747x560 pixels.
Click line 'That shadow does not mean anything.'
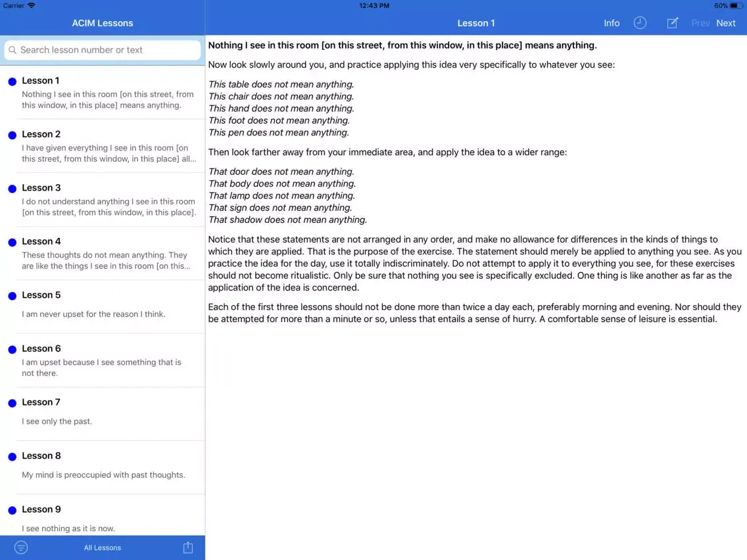pyautogui.click(x=287, y=220)
